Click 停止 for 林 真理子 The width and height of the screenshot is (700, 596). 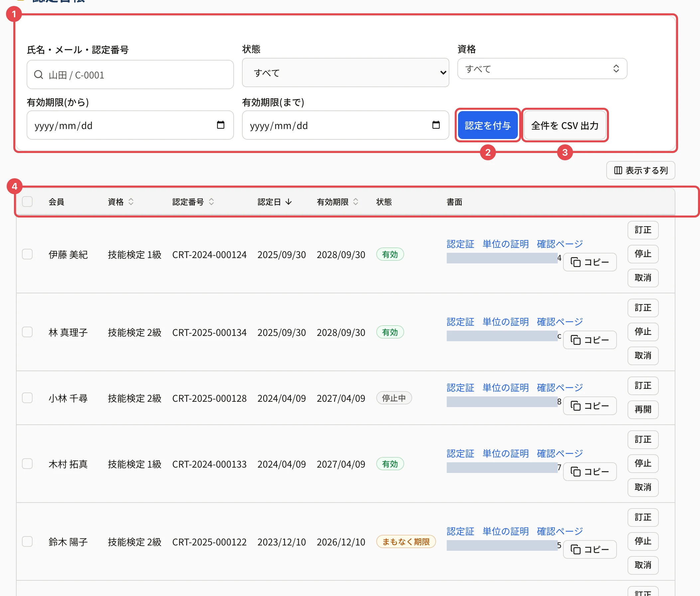(x=643, y=332)
